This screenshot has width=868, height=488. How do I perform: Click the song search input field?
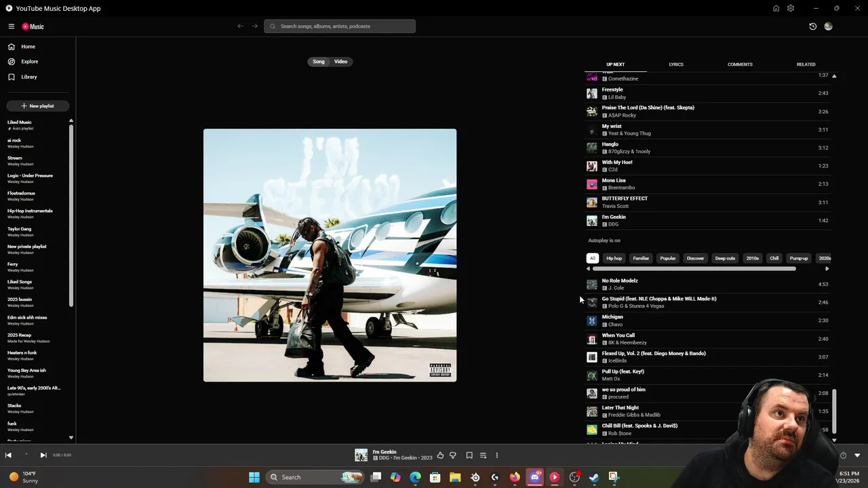click(x=340, y=26)
